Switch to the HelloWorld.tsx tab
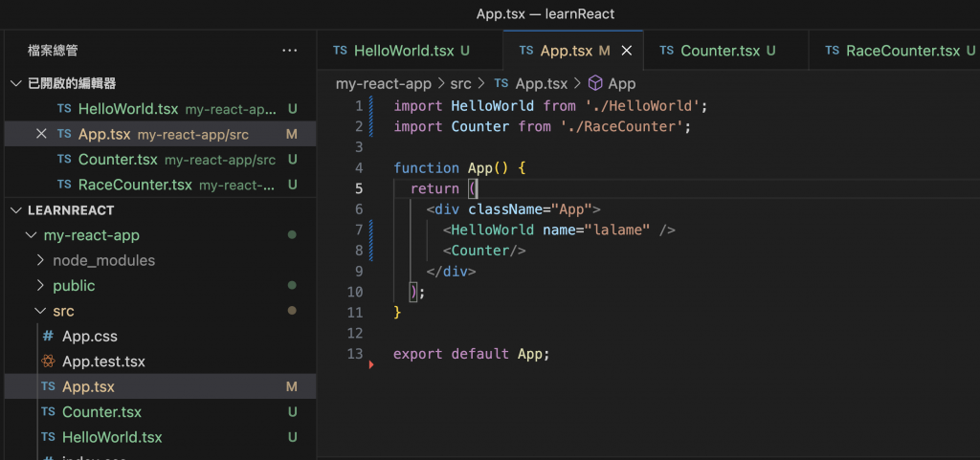Screen dimensions: 980x460 click(x=410, y=52)
